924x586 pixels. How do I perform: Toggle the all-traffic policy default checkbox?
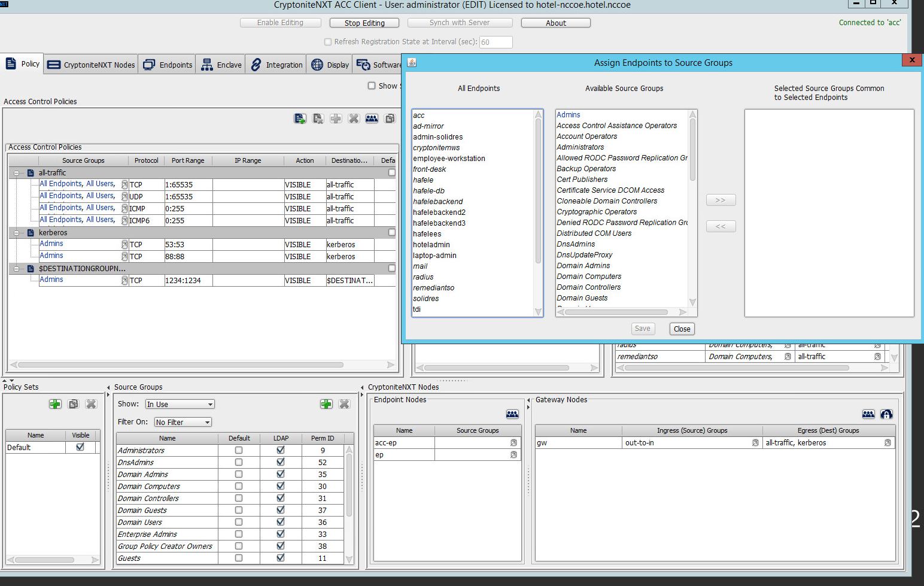(392, 172)
